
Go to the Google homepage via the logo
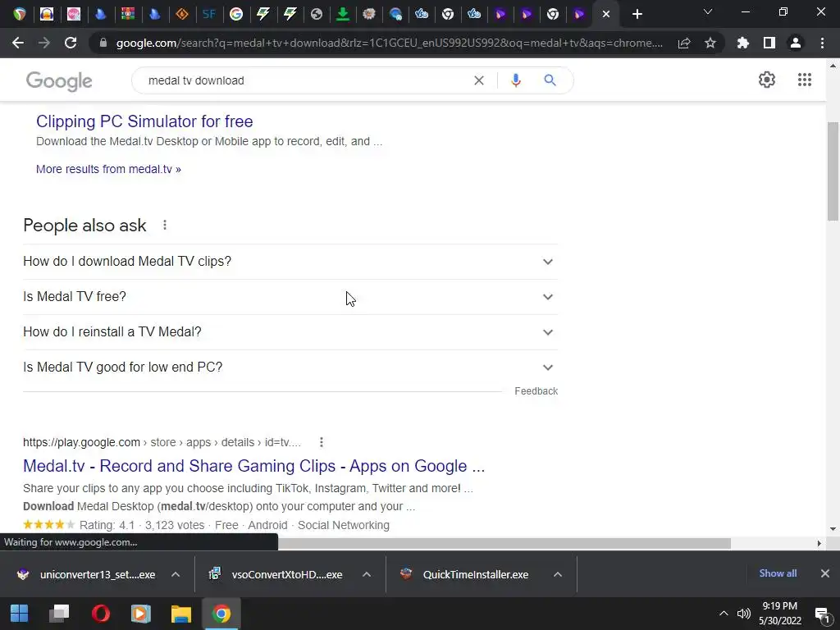[x=59, y=81]
